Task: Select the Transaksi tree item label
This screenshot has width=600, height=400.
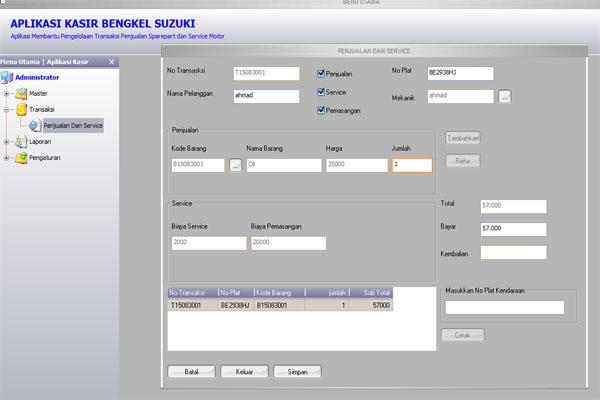Action: click(x=42, y=109)
